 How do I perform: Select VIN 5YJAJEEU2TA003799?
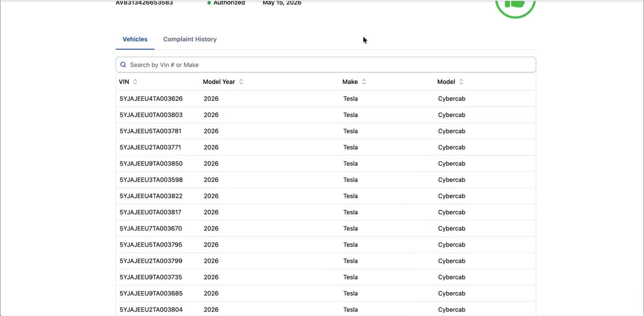click(151, 261)
